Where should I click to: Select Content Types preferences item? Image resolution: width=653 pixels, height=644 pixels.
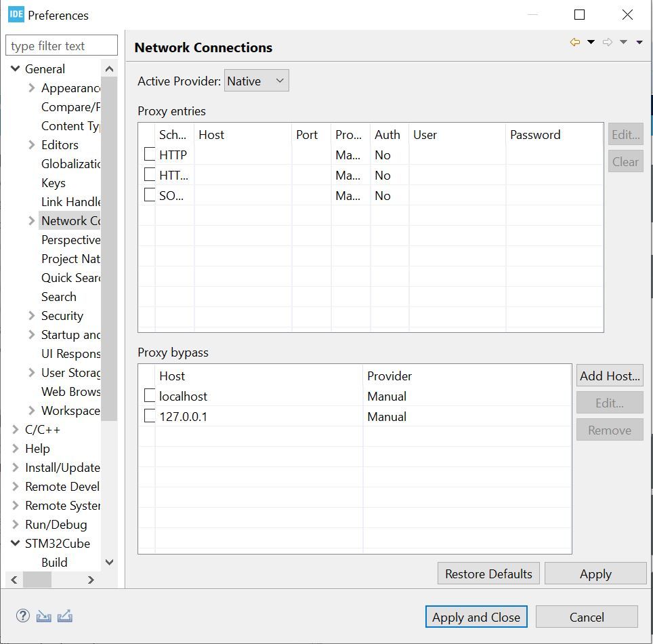point(70,126)
